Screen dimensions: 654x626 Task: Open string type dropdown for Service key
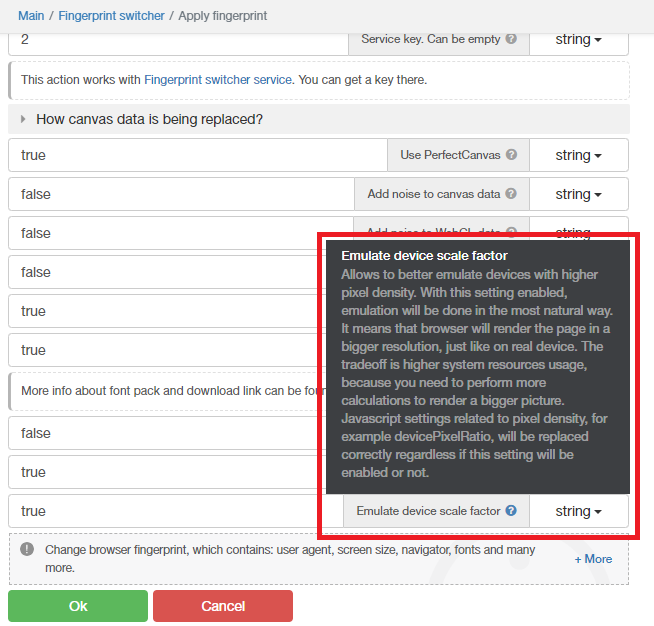coord(578,40)
